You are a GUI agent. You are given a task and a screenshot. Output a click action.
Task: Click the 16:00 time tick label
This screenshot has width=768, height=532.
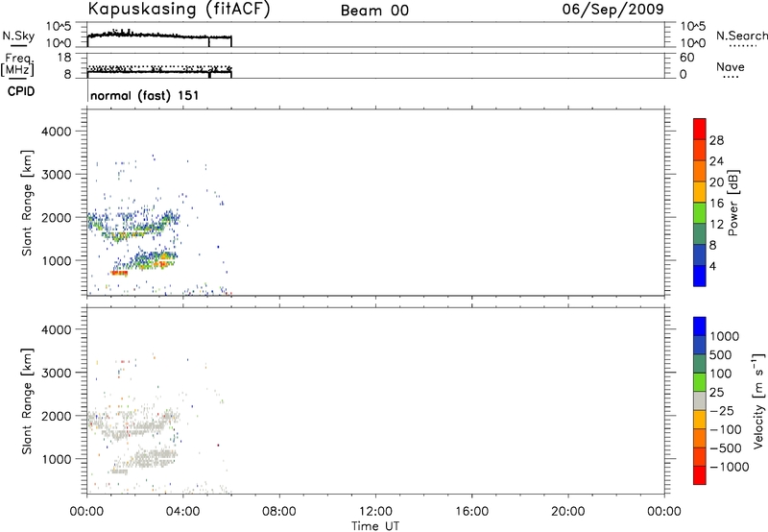click(471, 512)
